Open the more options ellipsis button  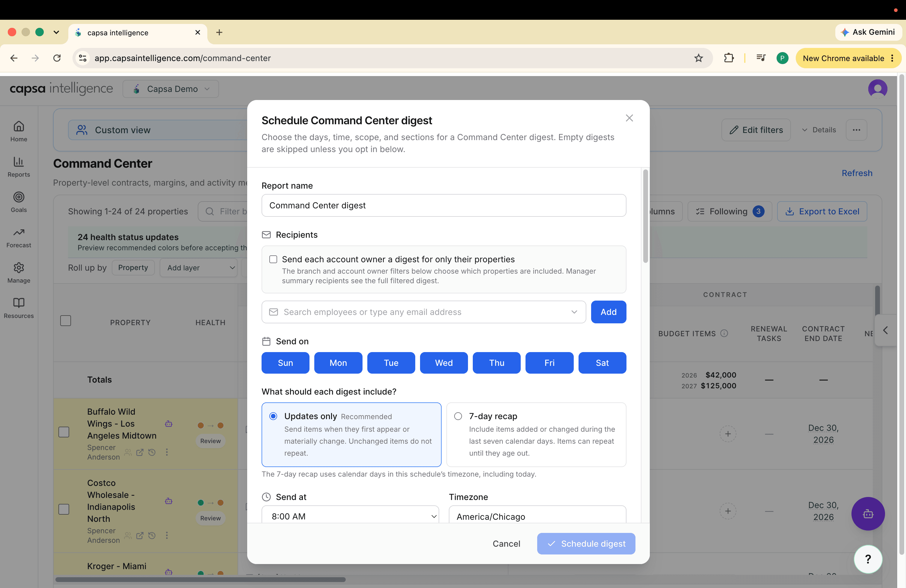pos(857,130)
